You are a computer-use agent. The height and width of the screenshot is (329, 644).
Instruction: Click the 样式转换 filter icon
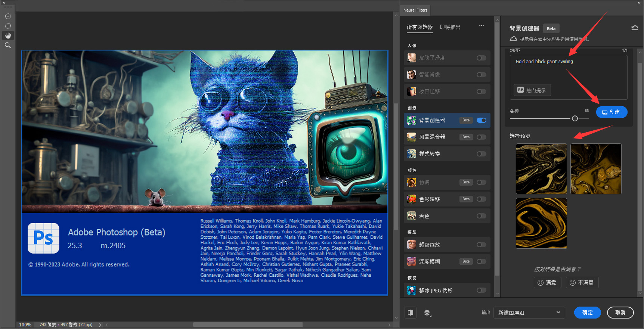412,154
